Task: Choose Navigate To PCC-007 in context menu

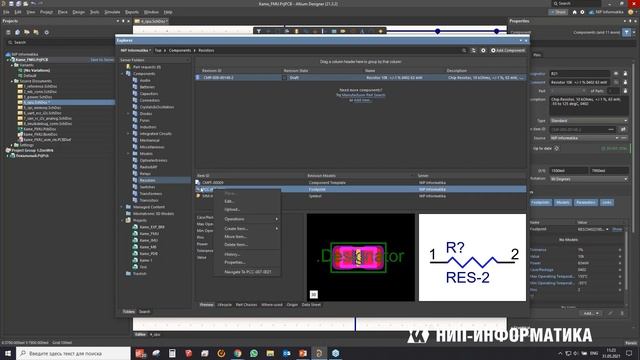Action: 247,272
